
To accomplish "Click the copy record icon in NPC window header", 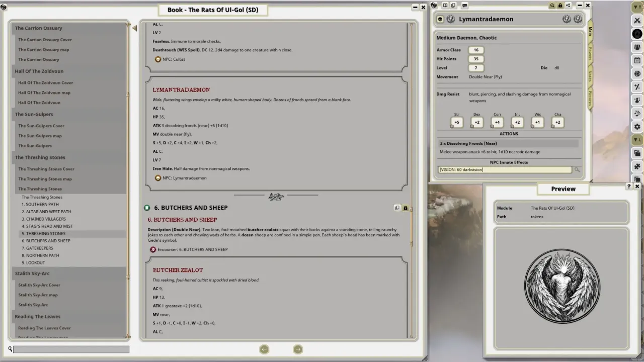I will pyautogui.click(x=453, y=6).
